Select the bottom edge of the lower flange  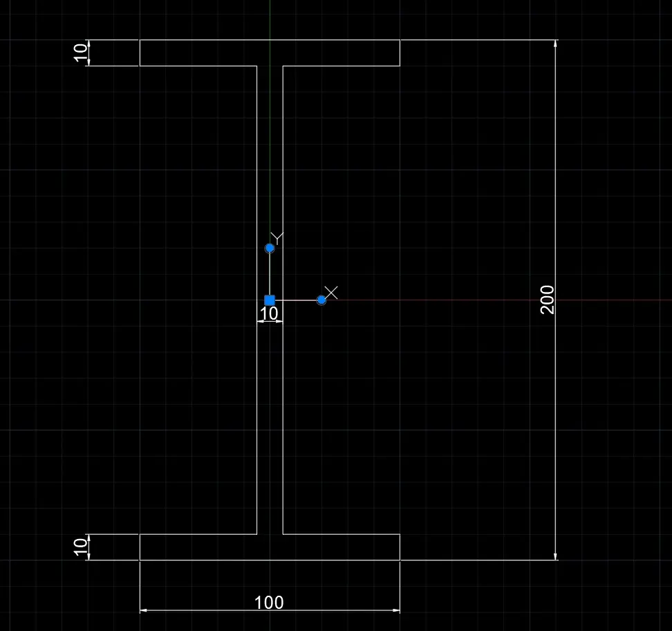point(270,560)
